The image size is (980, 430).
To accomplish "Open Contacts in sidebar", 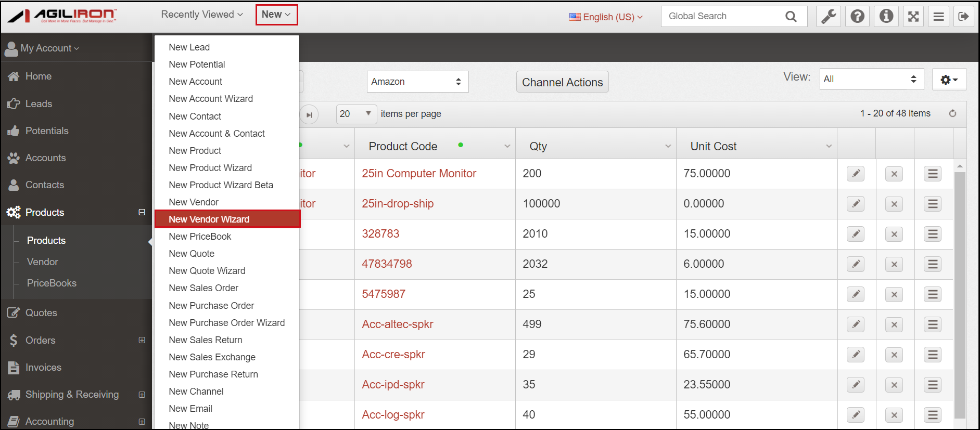I will 45,185.
